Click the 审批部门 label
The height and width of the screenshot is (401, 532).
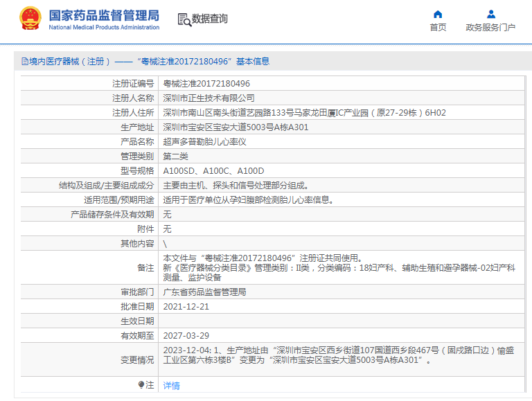[x=137, y=292]
